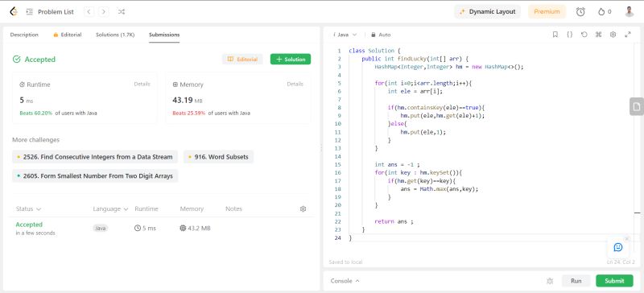Screen dimensions: 644x293
Task: Open 916. Word Subsets challenge
Action: pyautogui.click(x=218, y=157)
